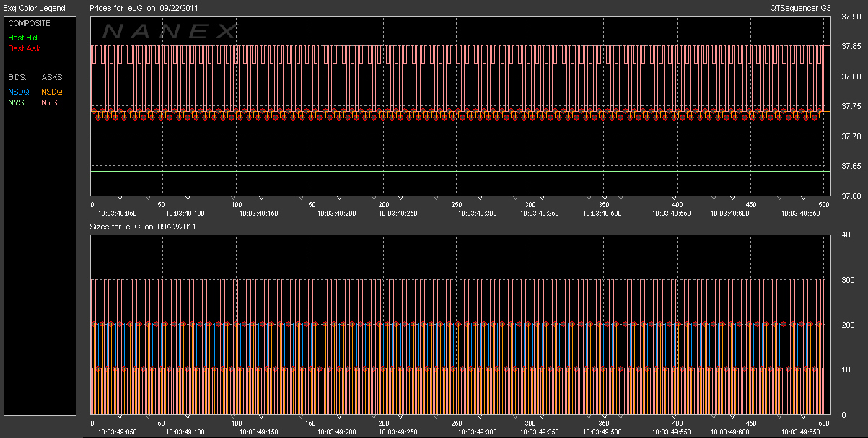Screen dimensions: 868x438
Task: Click tick 250 under the Prices chart
Action: coord(456,205)
